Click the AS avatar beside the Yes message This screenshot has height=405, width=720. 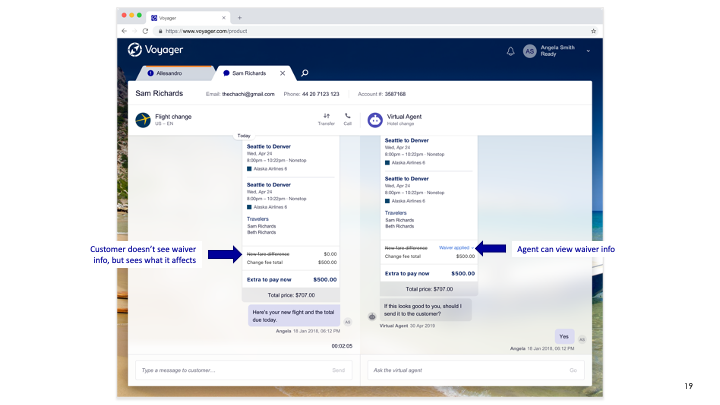[x=582, y=340]
